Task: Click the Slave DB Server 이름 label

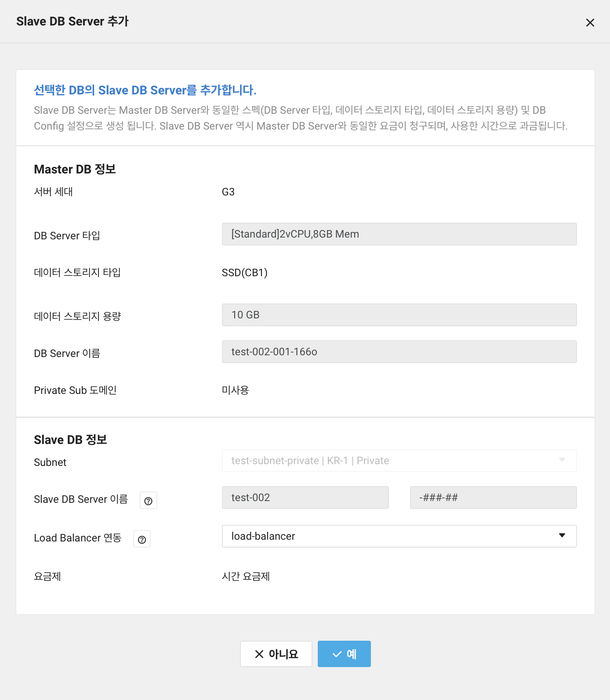Action: pyautogui.click(x=81, y=499)
